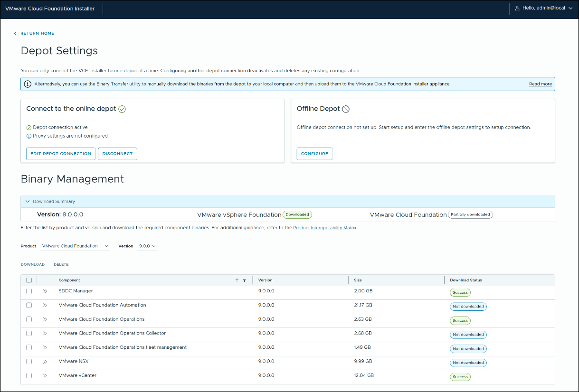Click the Size column header

358,280
